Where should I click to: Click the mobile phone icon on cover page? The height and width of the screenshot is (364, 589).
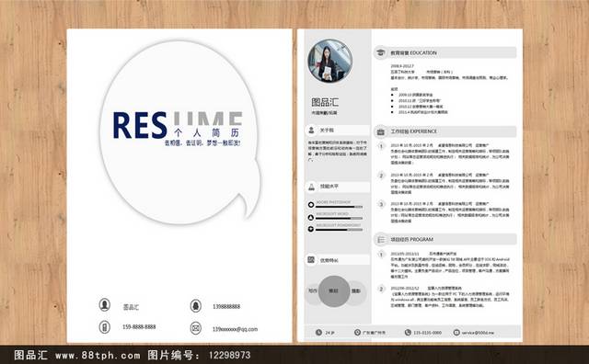[x=104, y=327]
